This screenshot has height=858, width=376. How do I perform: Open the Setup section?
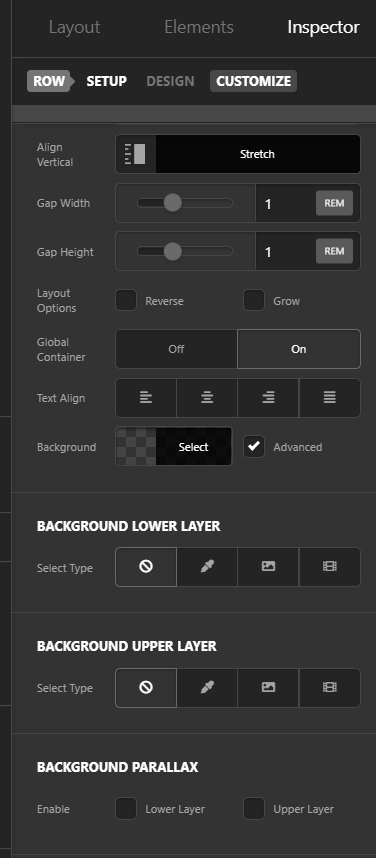pyautogui.click(x=107, y=81)
